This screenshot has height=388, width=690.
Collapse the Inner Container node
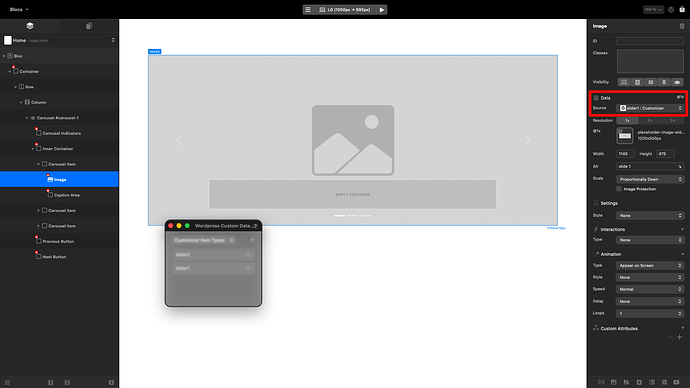point(33,149)
